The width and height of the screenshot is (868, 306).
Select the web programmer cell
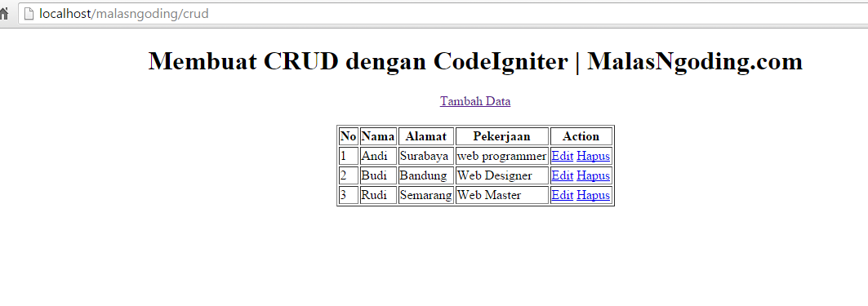(x=501, y=156)
